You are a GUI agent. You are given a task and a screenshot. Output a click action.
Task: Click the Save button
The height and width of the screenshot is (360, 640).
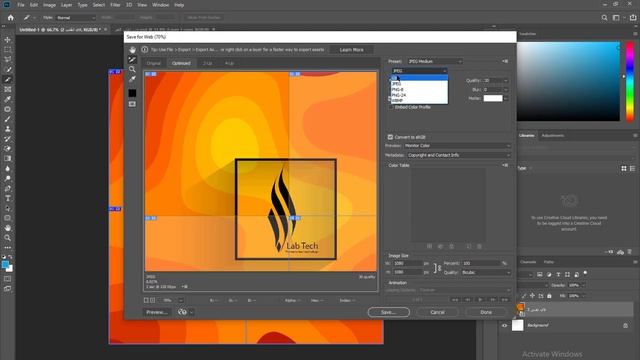pos(388,312)
